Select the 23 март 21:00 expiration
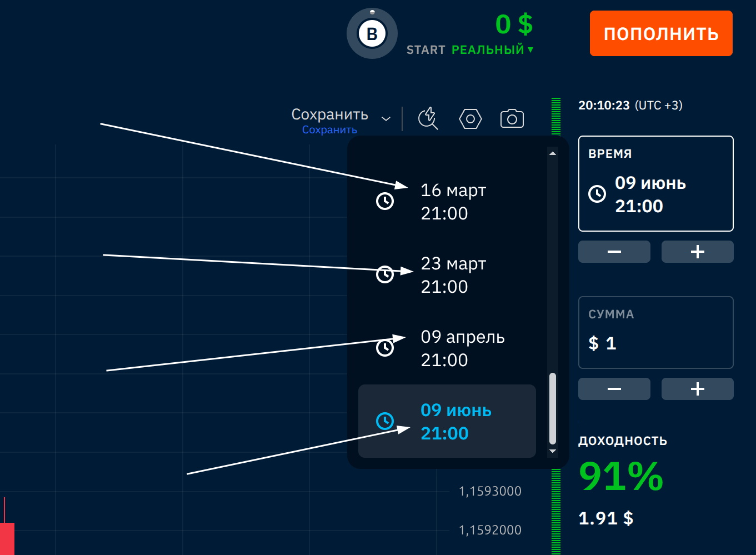Screen dimensions: 756x555 pos(453,275)
